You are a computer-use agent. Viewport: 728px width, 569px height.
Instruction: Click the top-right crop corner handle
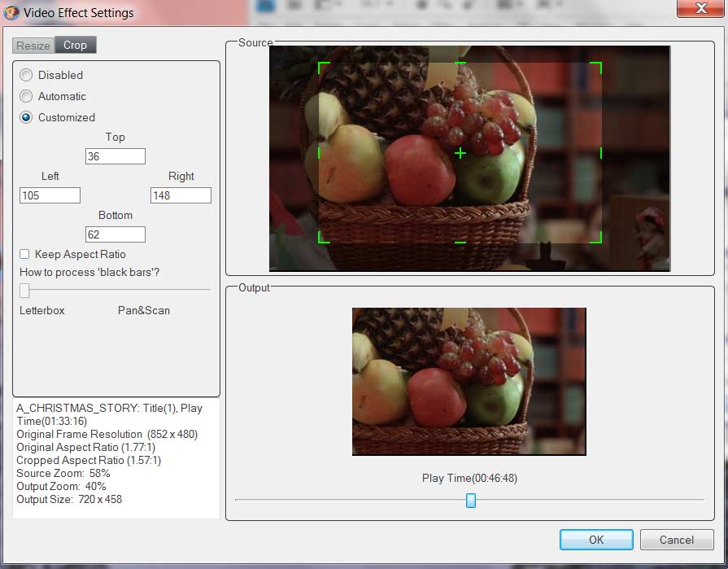click(x=596, y=68)
